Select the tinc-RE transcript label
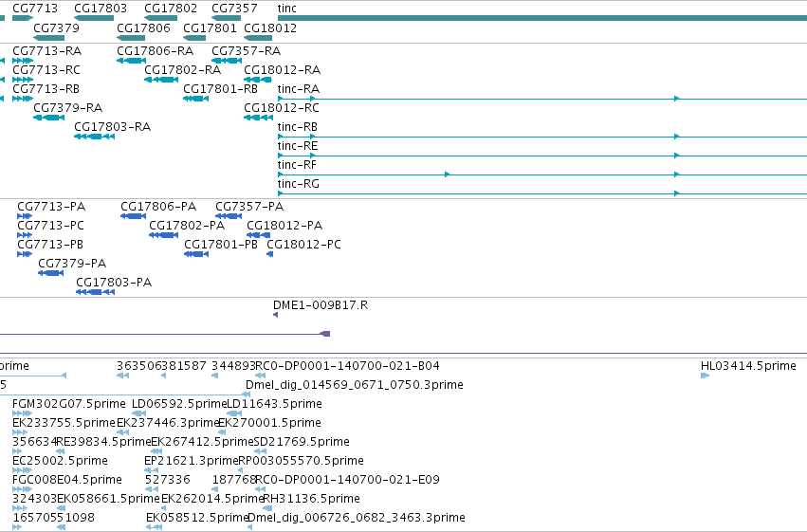 298,146
